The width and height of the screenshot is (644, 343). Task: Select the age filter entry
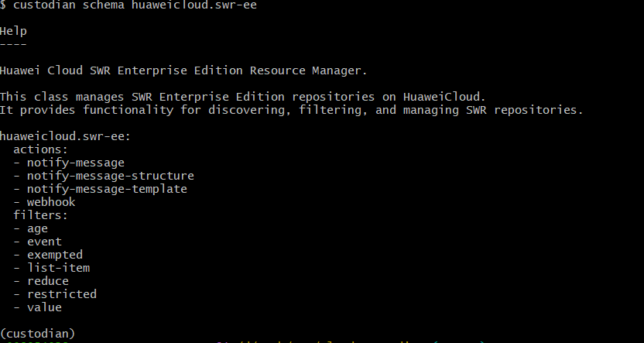(x=37, y=228)
